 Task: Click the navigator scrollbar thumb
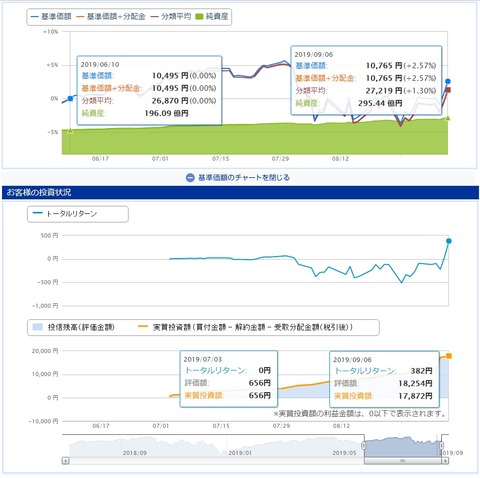[x=403, y=461]
